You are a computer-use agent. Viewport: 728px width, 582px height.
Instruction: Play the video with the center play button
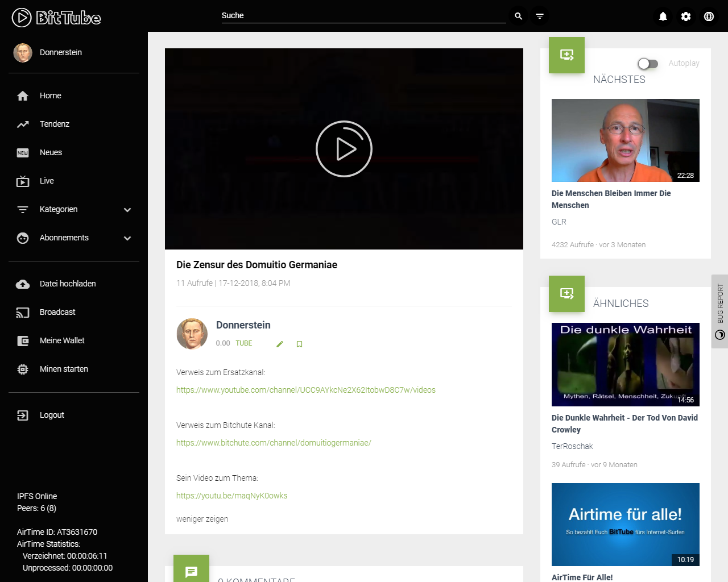[344, 149]
